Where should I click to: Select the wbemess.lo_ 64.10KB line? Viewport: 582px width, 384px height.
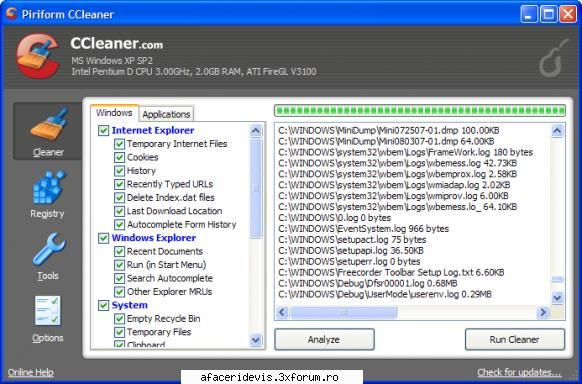point(397,207)
